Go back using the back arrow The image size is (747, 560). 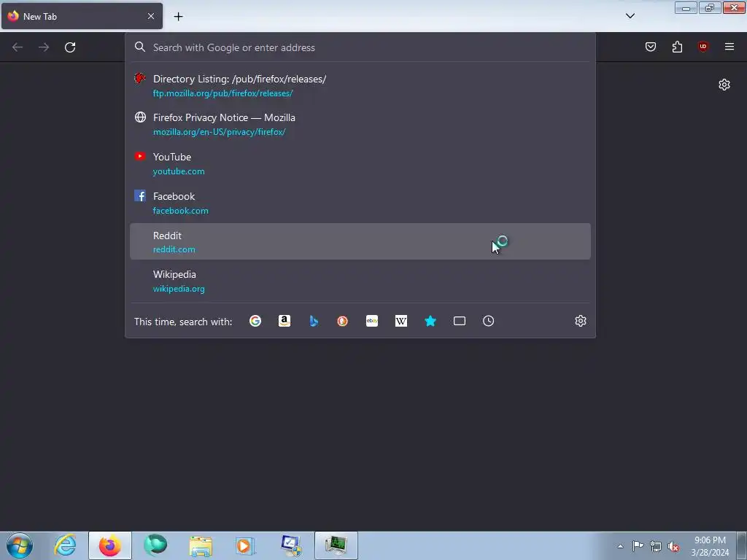[x=18, y=47]
